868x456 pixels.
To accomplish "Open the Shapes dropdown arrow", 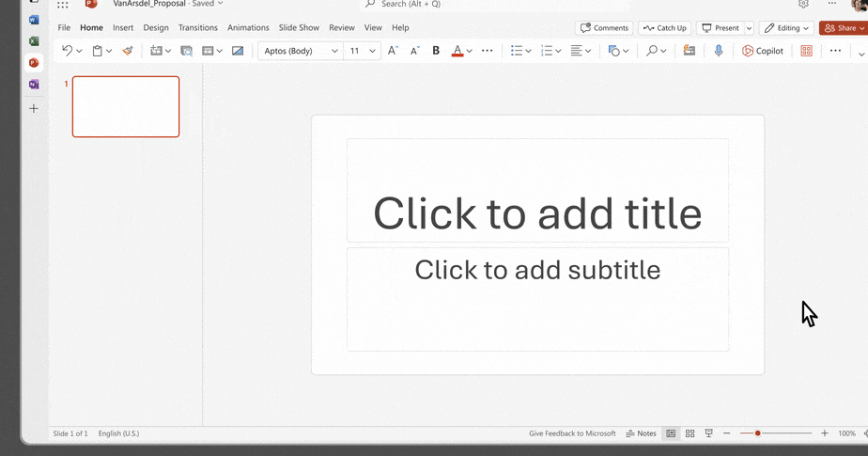I will tap(626, 51).
